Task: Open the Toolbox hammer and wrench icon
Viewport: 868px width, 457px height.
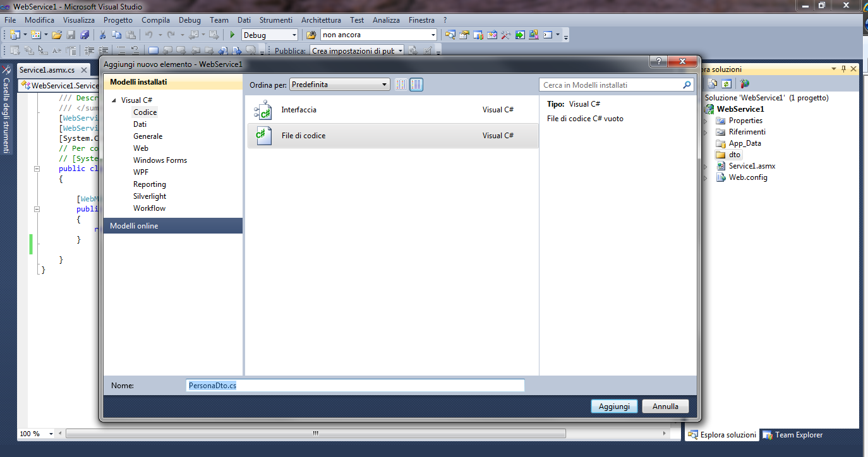Action: [x=505, y=35]
